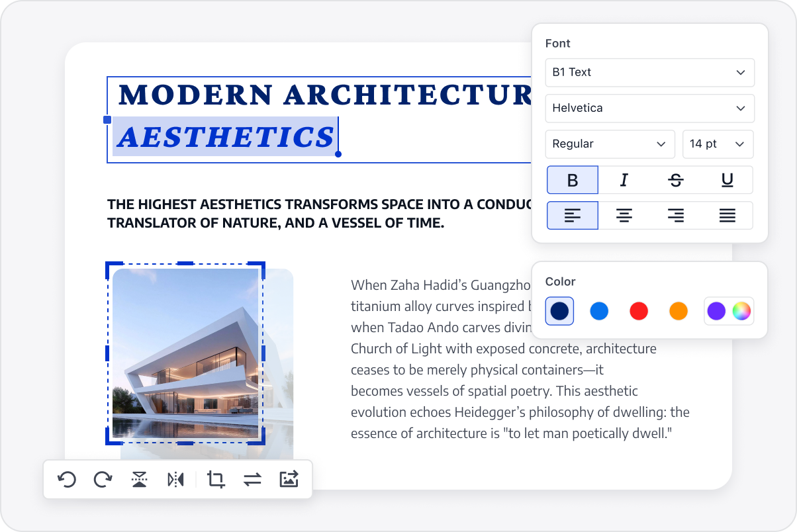Flip the image horizontally

point(175,479)
